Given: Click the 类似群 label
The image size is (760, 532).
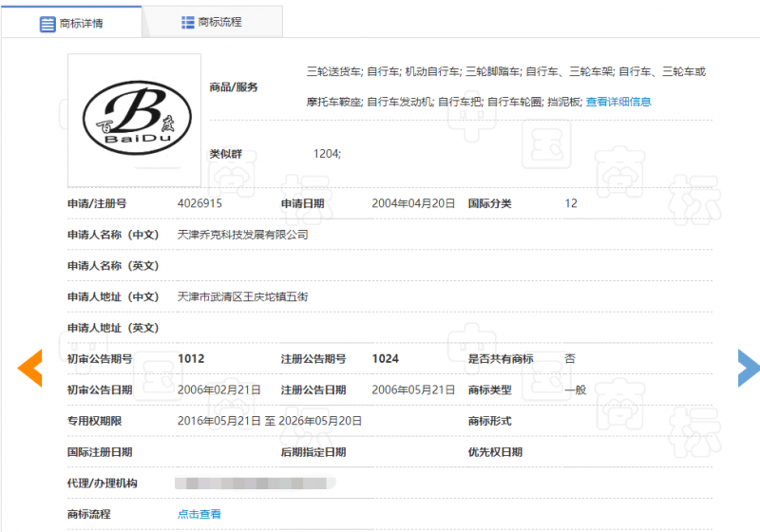Looking at the screenshot, I should (x=226, y=154).
